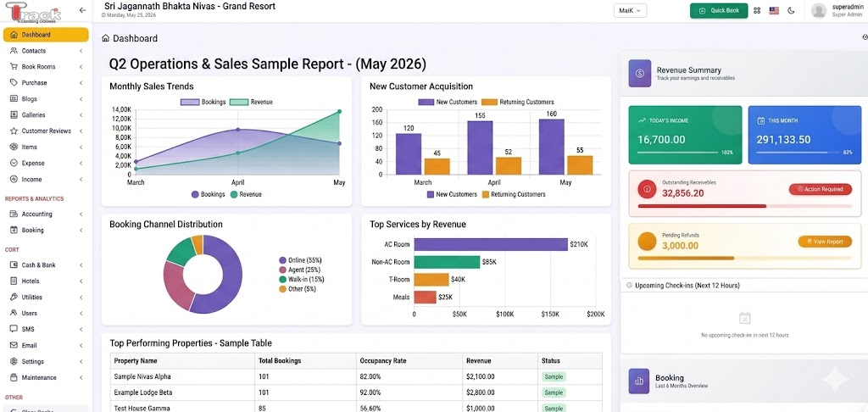Click the AC Room revenue bar
Screen dimensions: 868x412
click(491, 244)
